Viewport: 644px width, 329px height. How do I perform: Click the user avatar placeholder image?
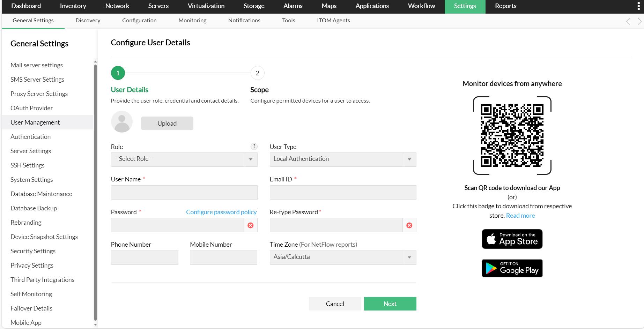[x=122, y=122]
